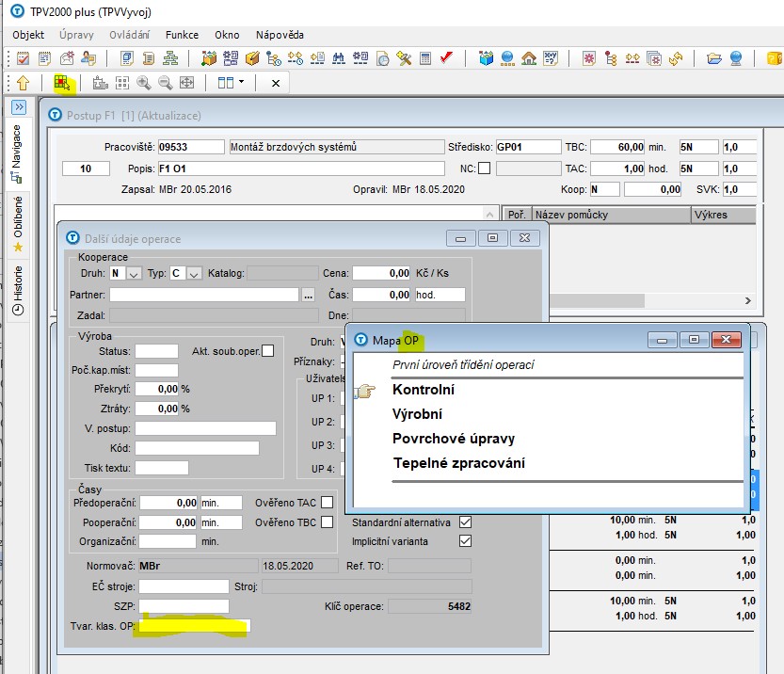This screenshot has height=674, width=784.
Task: Click the yellow up arrow toolbar icon
Action: (23, 83)
